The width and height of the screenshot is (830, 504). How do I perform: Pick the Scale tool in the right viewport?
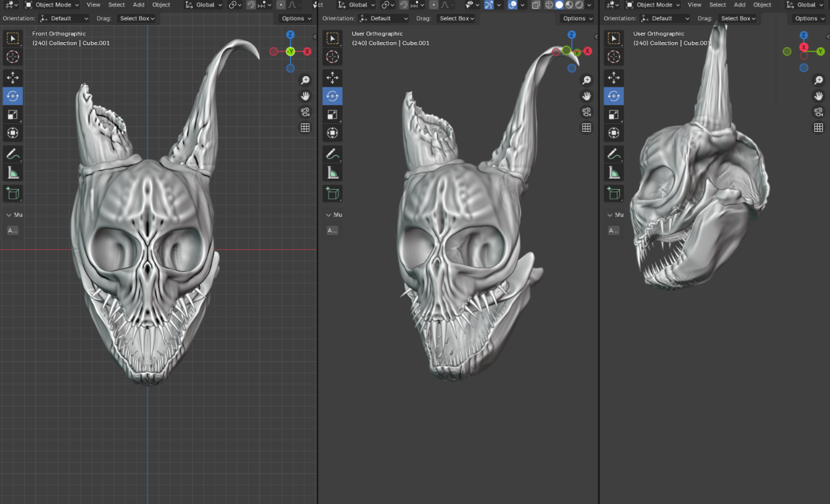click(x=613, y=115)
